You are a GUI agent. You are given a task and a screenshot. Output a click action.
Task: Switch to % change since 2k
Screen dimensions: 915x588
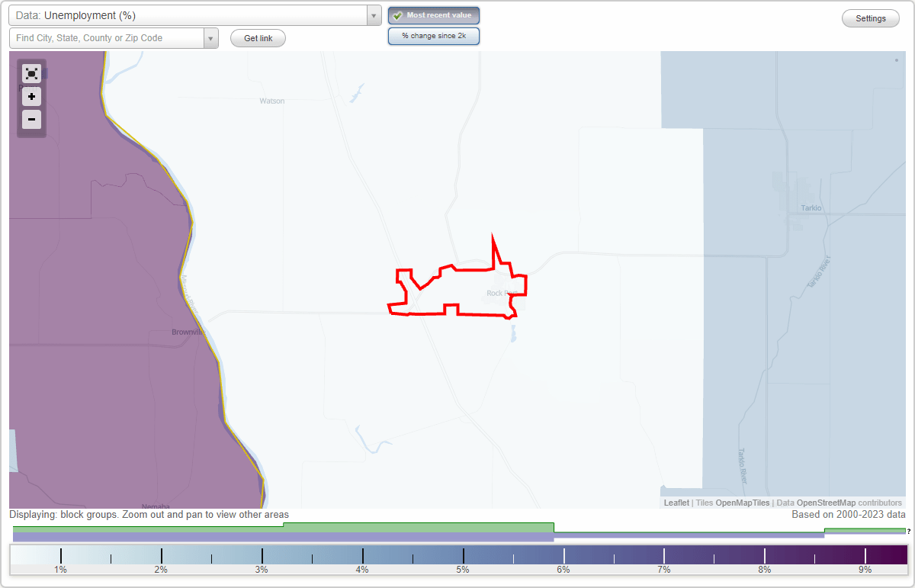[434, 36]
